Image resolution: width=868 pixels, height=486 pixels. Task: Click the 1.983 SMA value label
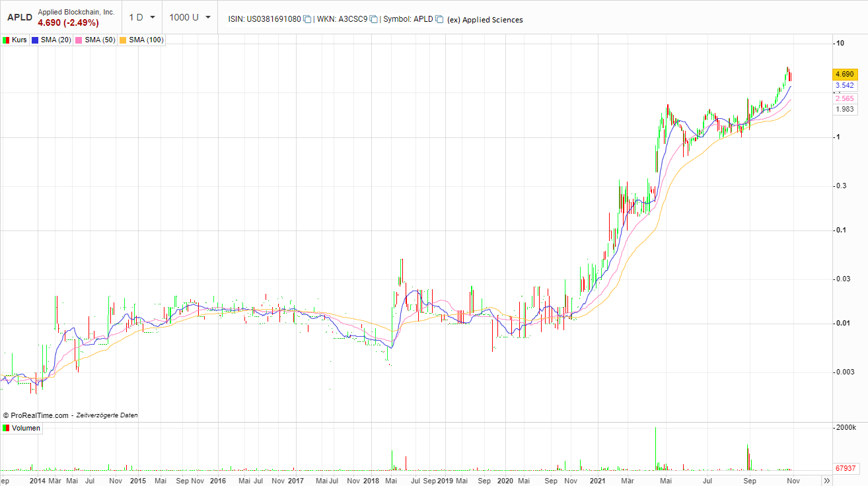tap(845, 110)
